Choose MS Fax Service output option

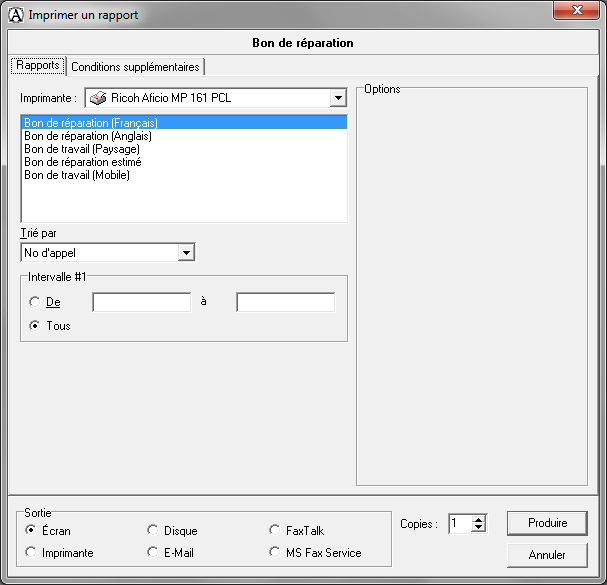(x=275, y=552)
